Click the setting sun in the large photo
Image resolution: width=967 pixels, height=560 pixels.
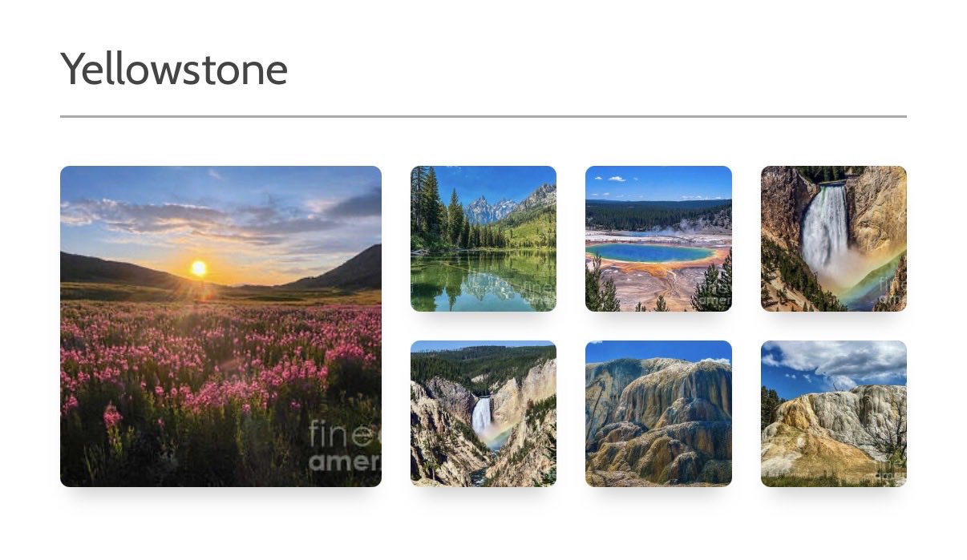198,268
